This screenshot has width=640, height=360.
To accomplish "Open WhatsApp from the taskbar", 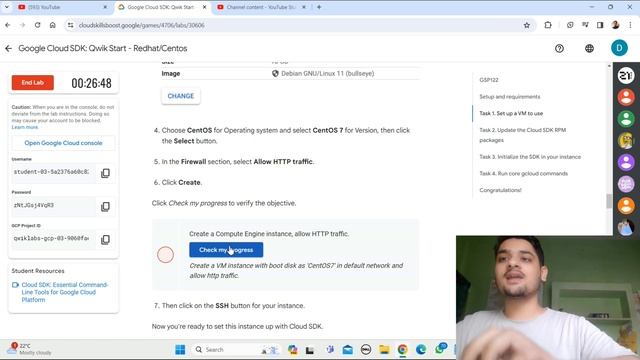I will 440,349.
